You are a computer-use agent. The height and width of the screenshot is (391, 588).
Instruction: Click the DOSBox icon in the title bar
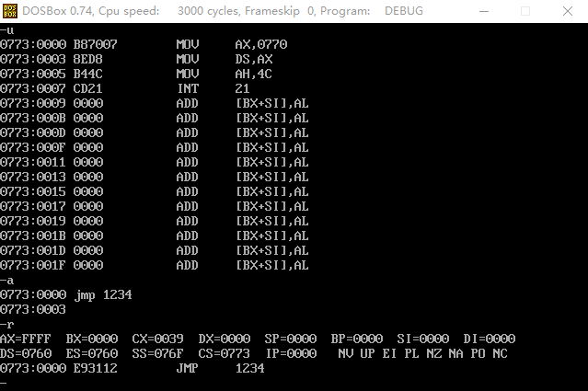click(x=10, y=11)
